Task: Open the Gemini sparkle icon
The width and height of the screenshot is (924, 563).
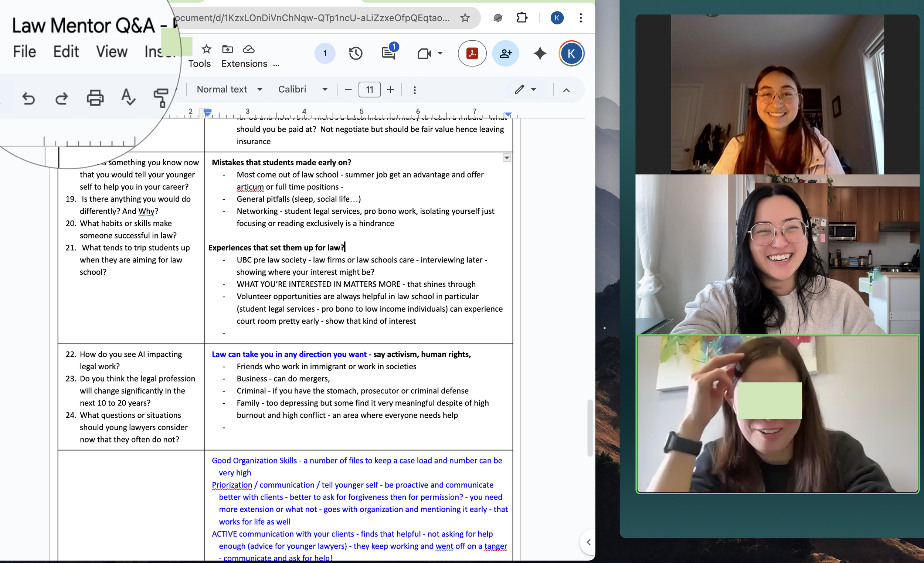Action: click(540, 53)
